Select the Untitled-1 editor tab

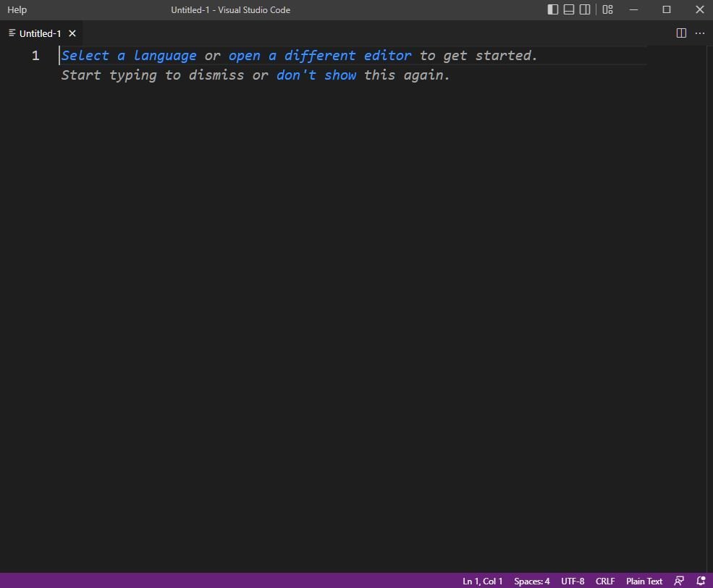coord(41,33)
